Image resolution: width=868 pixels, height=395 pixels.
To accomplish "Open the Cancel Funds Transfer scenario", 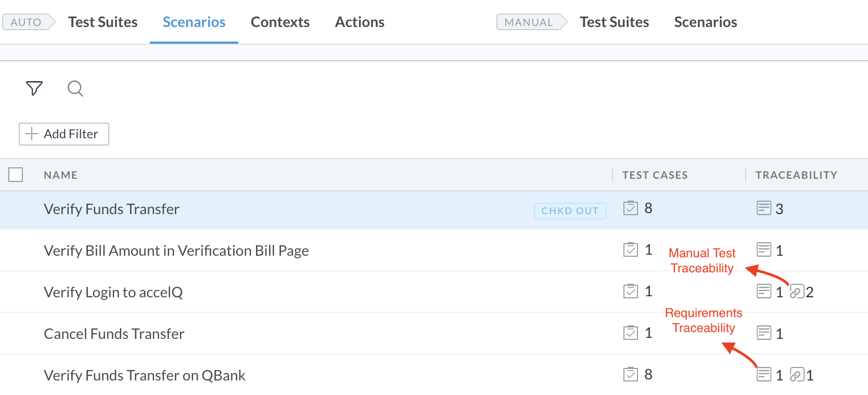I will [x=114, y=334].
